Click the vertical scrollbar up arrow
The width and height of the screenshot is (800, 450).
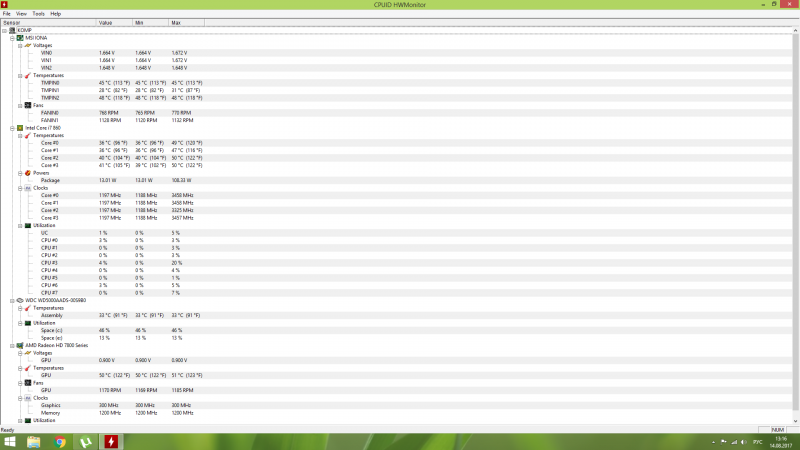[795, 31]
